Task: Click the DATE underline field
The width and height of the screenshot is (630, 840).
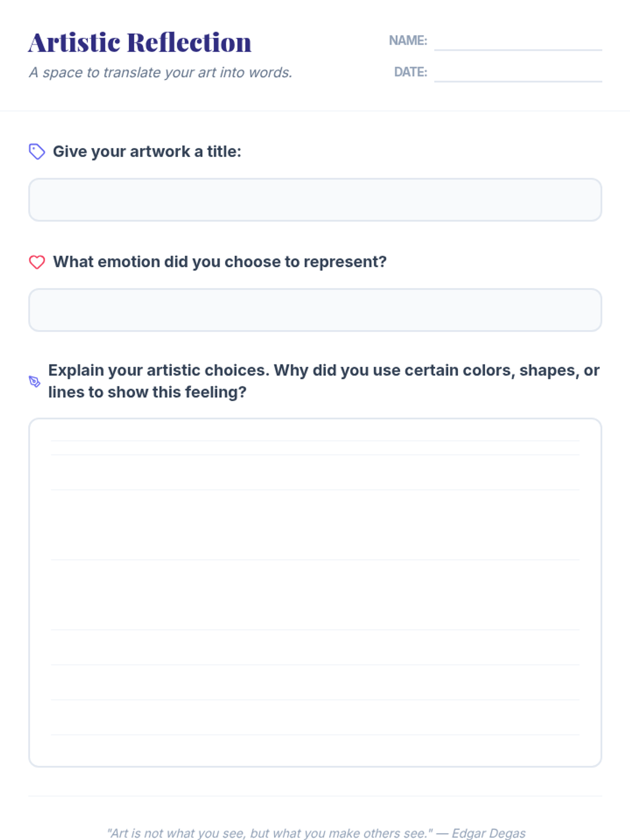Action: [518, 73]
